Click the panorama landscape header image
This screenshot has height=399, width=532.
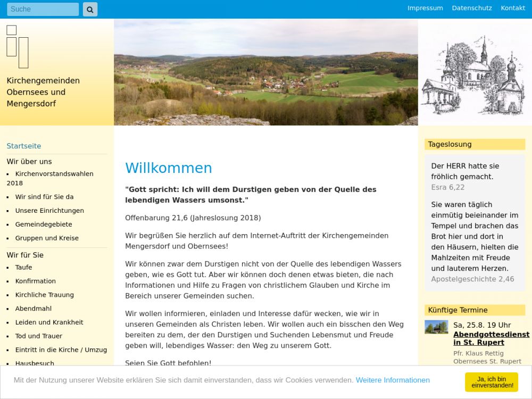pyautogui.click(x=265, y=72)
